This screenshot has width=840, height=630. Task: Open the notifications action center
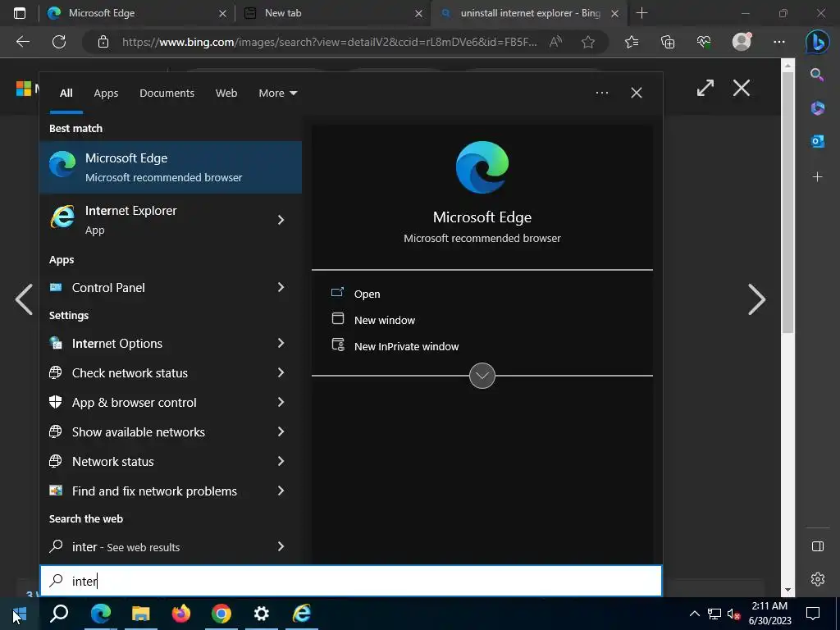coord(813,614)
